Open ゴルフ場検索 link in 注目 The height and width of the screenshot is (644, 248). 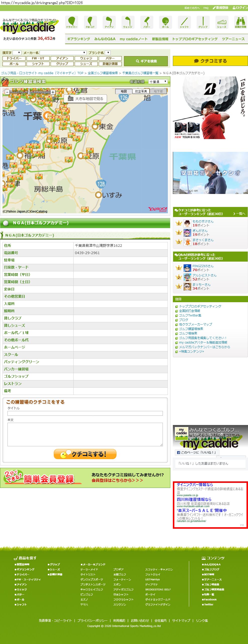188,333
